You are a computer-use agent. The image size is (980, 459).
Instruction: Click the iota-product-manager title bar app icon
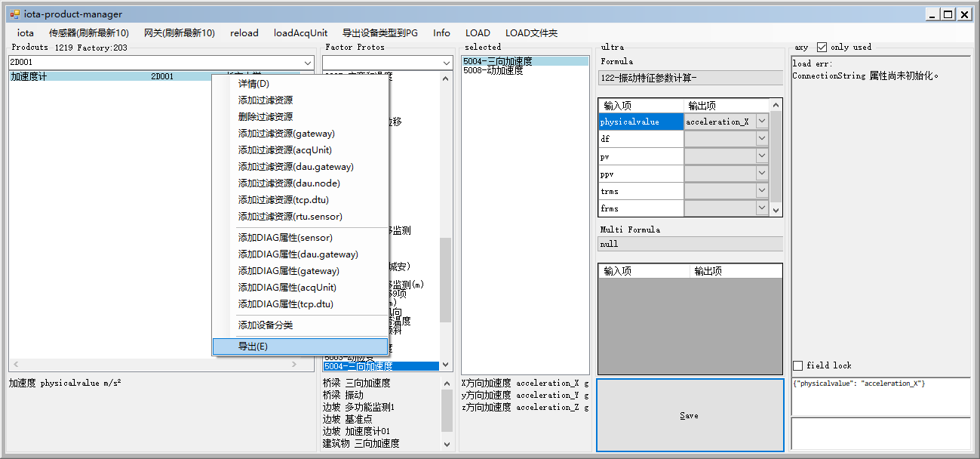[14, 14]
